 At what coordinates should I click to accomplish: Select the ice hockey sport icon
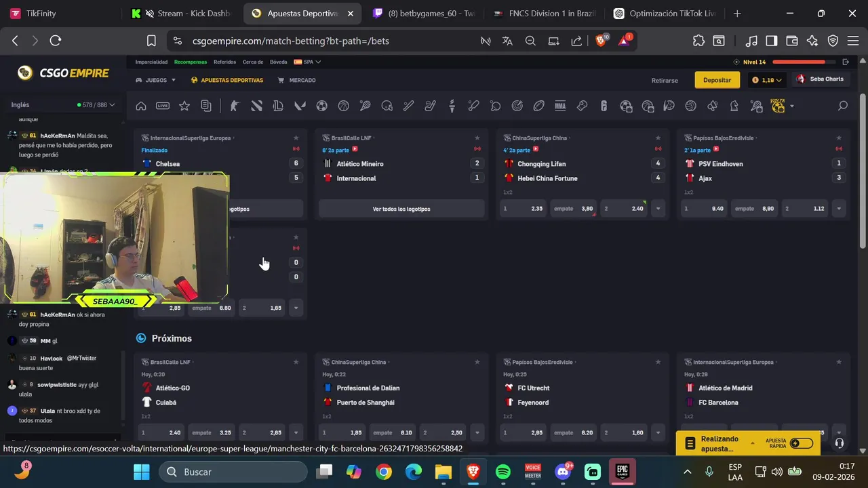coord(430,106)
